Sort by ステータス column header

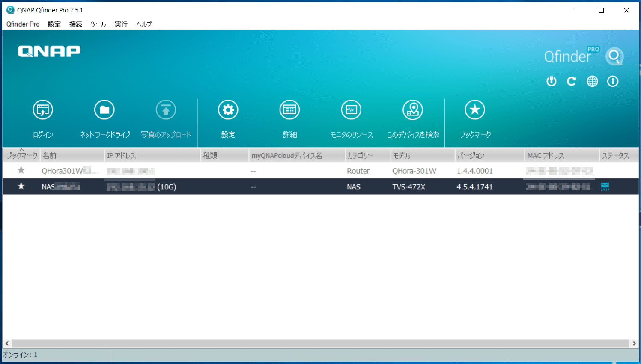point(619,155)
